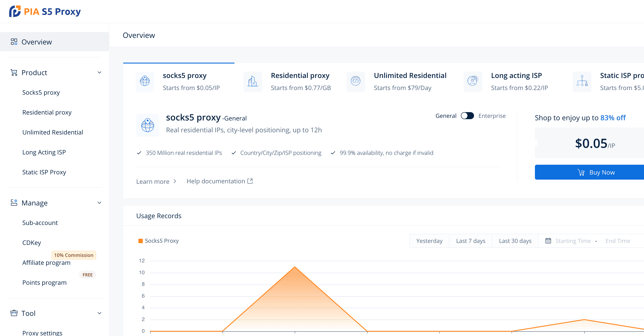Click the FREE badge near Points program
Viewport: 644px width, 336px height.
(x=87, y=275)
